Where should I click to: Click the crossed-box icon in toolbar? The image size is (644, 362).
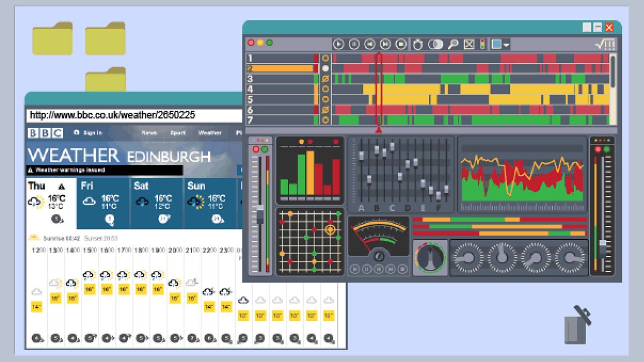tap(469, 45)
